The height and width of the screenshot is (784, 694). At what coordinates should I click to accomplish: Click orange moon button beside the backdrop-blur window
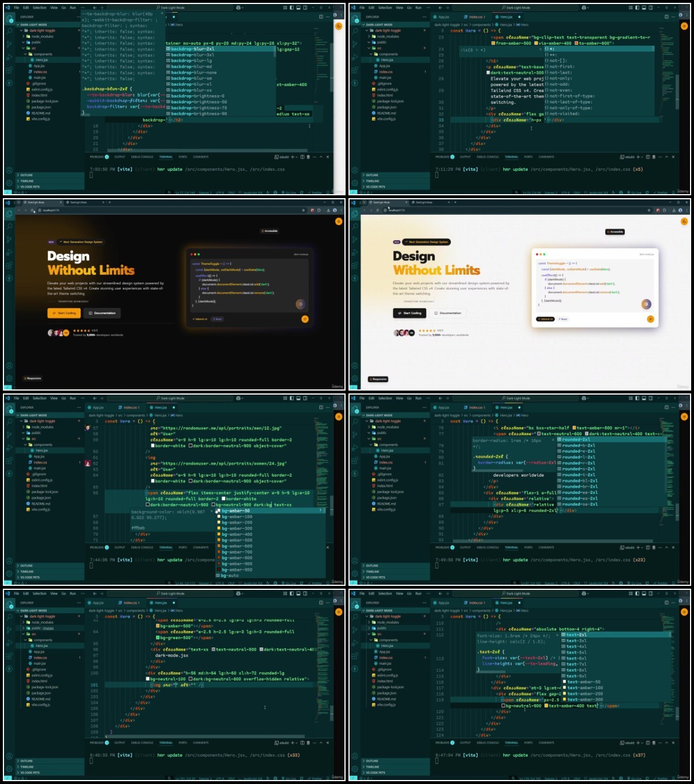(x=339, y=26)
